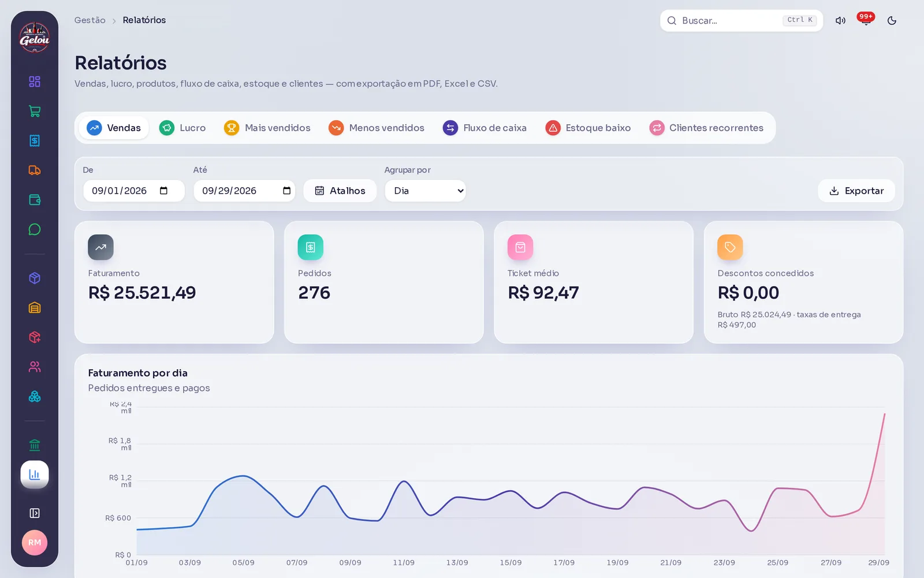Select the reports bar chart sidebar icon
This screenshot has width=924, height=578.
click(x=35, y=475)
